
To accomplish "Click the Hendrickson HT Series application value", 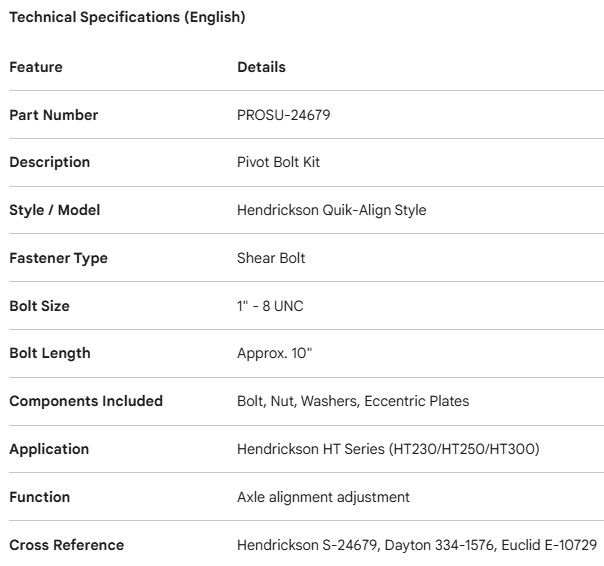I will pyautogui.click(x=388, y=449).
